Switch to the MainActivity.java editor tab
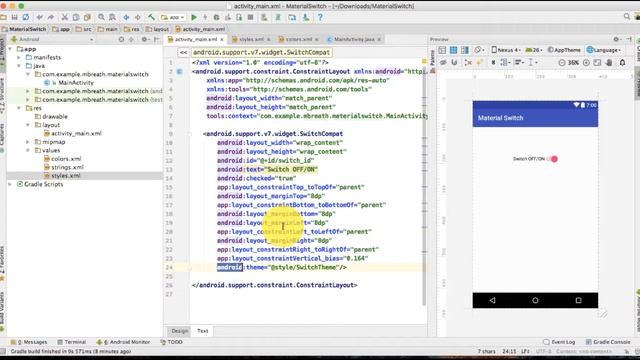This screenshot has height=360, width=640. coord(354,39)
